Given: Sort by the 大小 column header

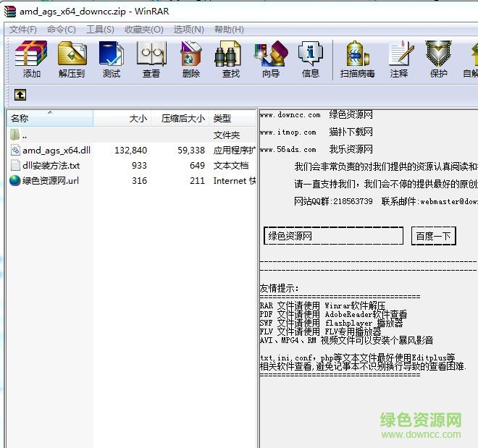Looking at the screenshot, I should point(138,118).
